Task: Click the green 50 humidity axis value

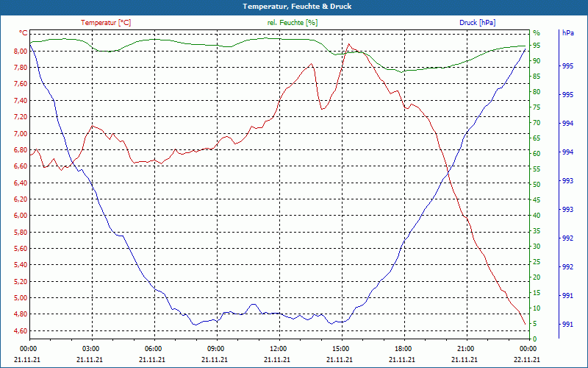Action: (537, 185)
